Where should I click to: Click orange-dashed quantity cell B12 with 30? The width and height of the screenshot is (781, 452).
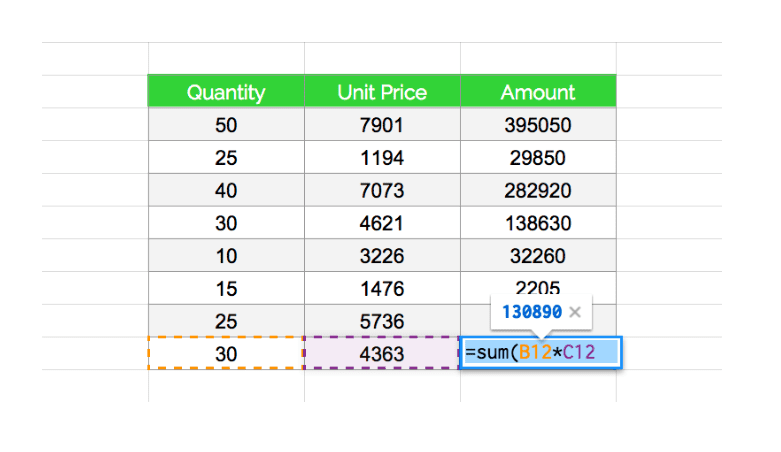point(226,353)
